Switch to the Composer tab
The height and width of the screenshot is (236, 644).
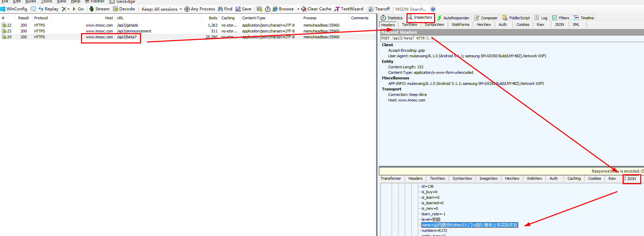(486, 18)
